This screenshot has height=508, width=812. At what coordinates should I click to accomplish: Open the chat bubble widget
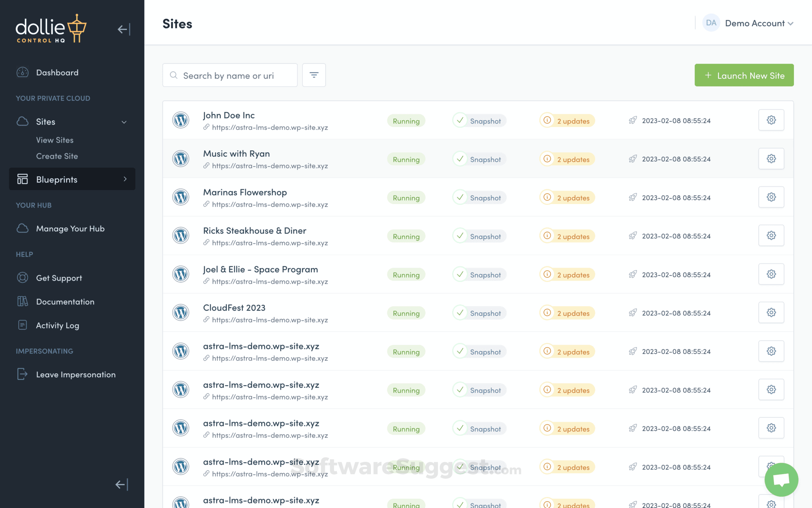click(781, 480)
